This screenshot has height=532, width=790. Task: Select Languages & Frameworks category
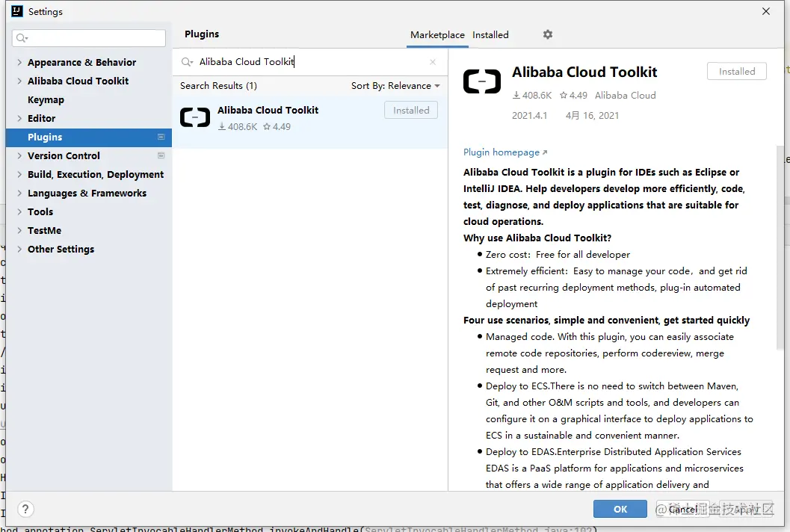(x=87, y=193)
